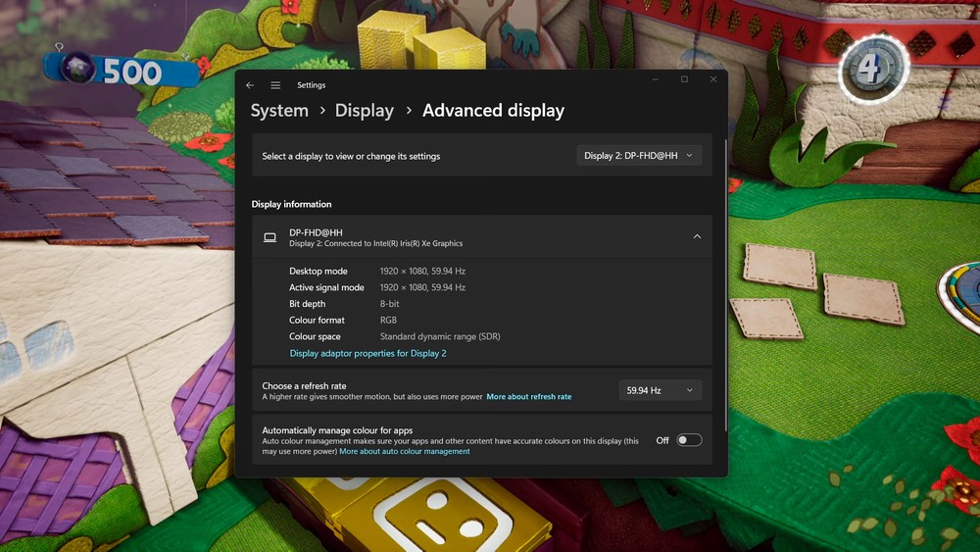Click the round number 4 badge
This screenshot has width=980, height=552.
coord(871,69)
